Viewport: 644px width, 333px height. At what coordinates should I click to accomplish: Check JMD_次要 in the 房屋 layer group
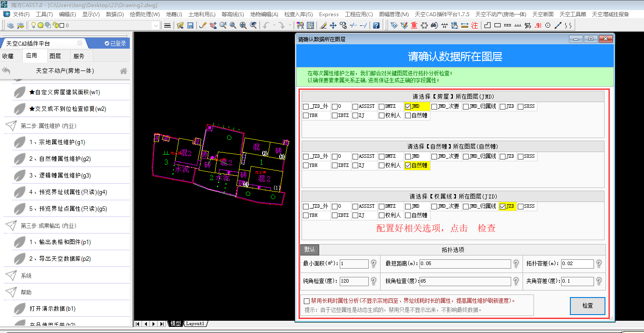pos(434,106)
